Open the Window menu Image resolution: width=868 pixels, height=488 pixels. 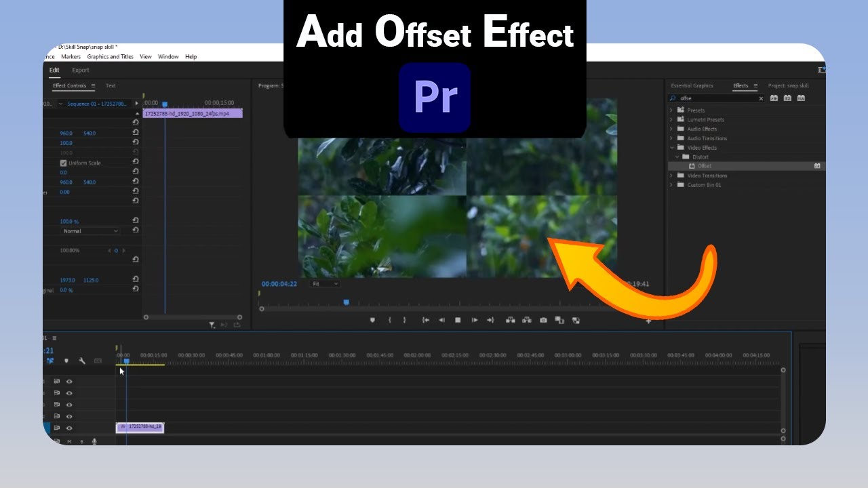coord(168,57)
